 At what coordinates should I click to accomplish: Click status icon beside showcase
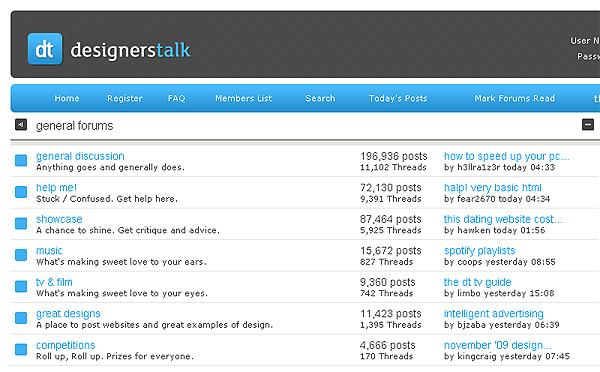tap(21, 223)
